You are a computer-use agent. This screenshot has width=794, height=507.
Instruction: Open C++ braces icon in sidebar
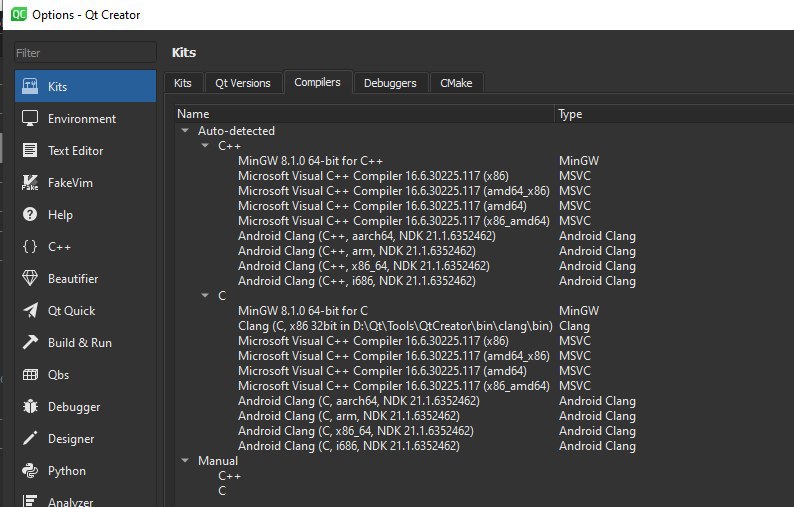click(x=30, y=246)
